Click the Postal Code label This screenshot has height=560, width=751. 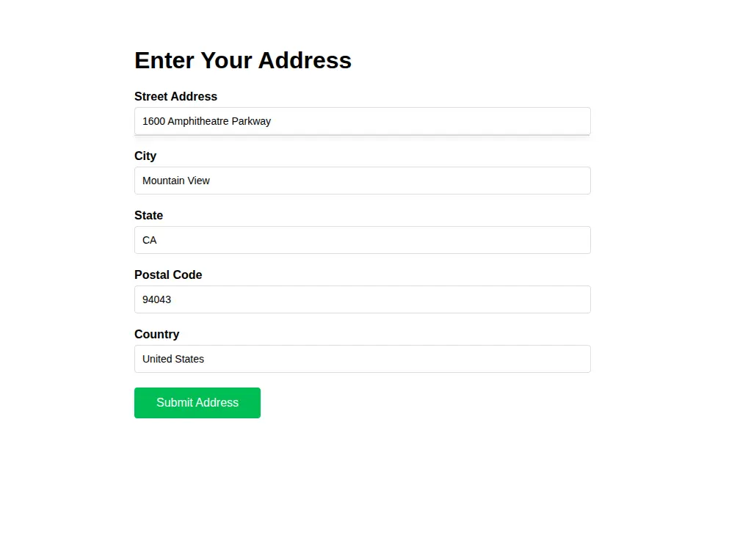point(168,274)
